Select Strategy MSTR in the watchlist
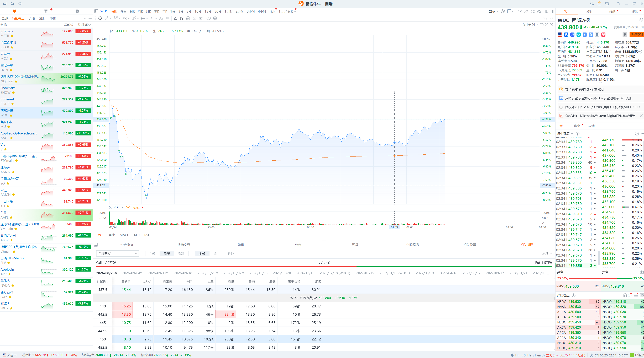The image size is (644, 358). [46, 34]
